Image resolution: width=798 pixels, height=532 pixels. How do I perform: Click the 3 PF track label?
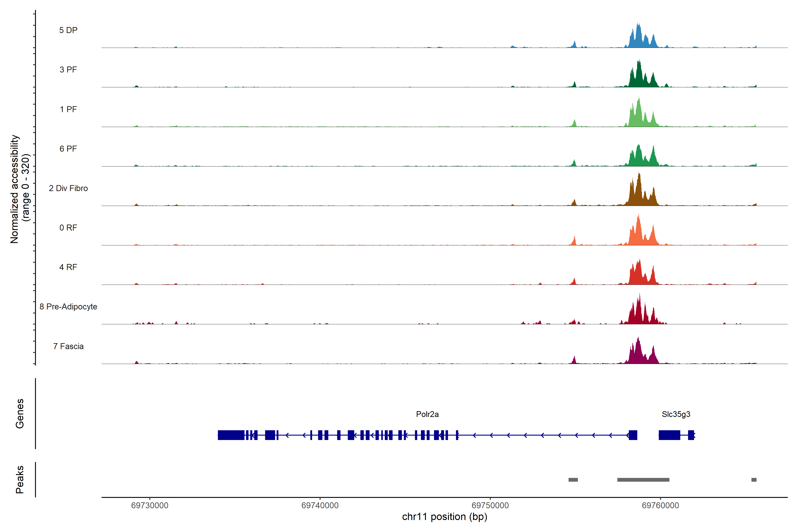68,70
